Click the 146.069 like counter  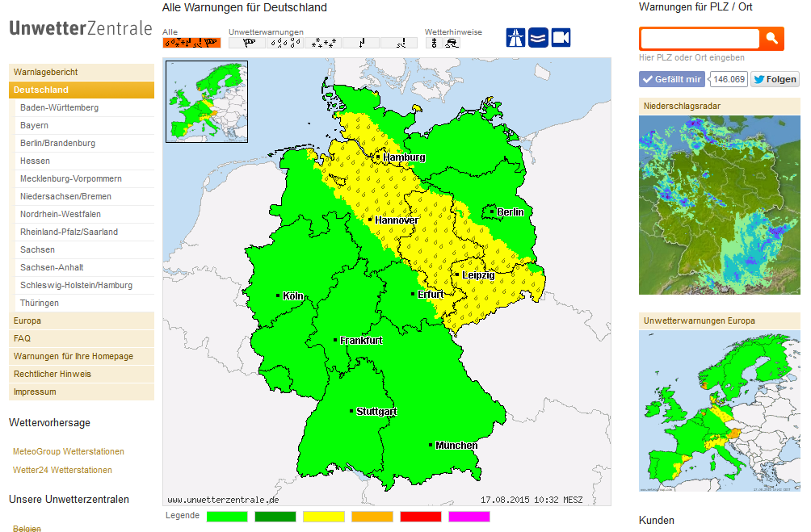(729, 79)
